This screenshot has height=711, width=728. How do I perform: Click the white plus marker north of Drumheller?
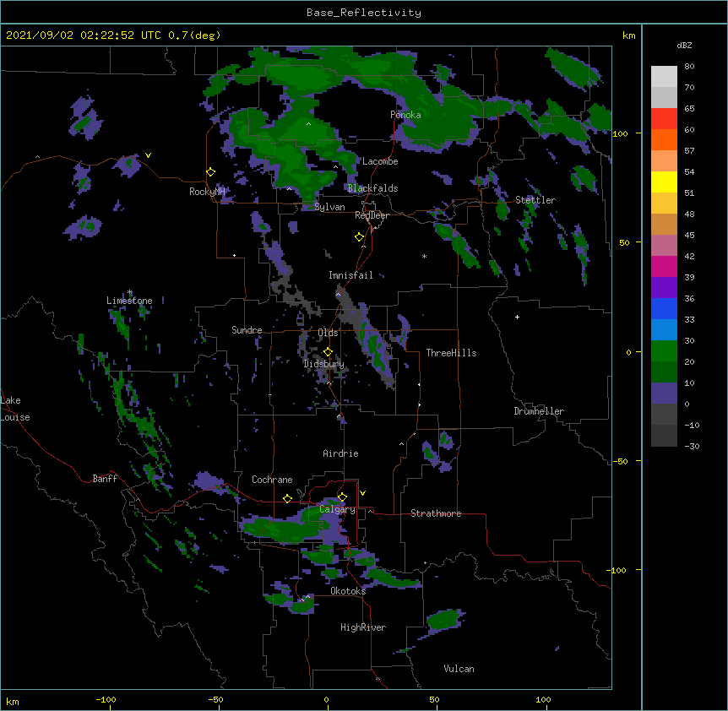(x=517, y=317)
